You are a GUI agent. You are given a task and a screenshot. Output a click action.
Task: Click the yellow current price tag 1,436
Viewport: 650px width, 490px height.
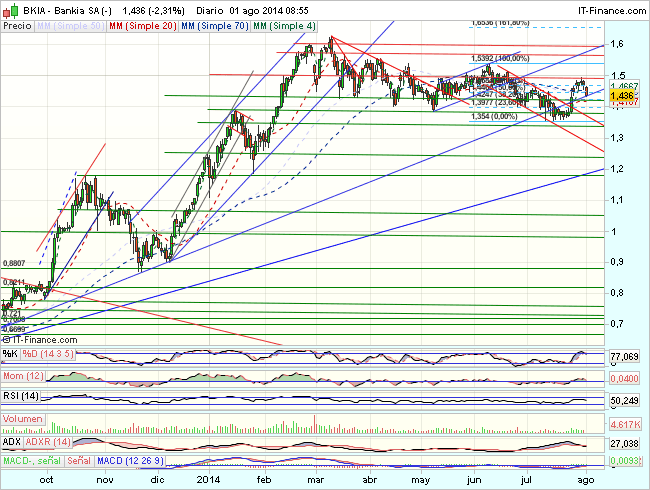coord(622,96)
